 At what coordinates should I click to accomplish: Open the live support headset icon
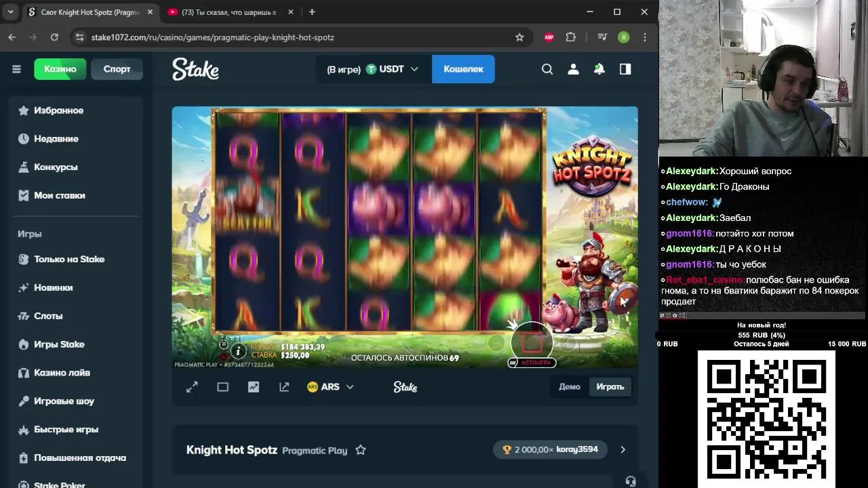coord(631,481)
